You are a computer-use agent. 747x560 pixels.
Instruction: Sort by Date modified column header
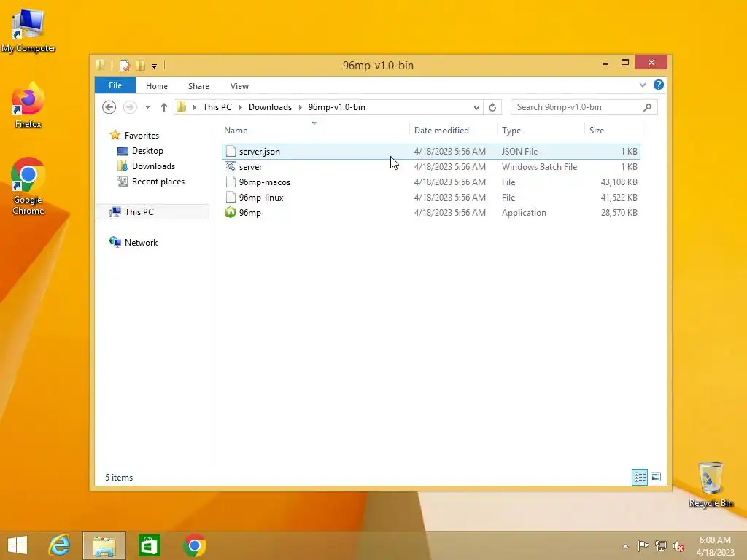452,130
